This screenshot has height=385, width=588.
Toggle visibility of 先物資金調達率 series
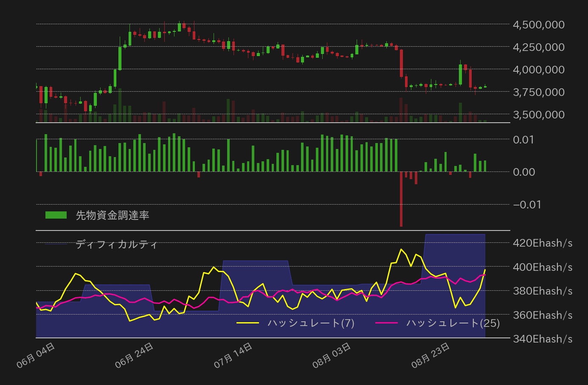click(113, 215)
